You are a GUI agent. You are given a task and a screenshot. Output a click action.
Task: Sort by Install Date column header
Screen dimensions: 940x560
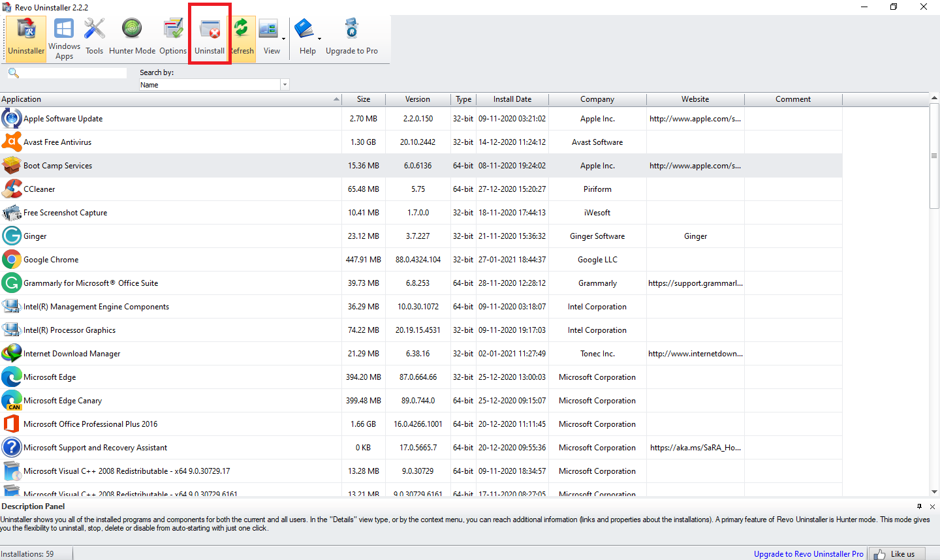512,99
